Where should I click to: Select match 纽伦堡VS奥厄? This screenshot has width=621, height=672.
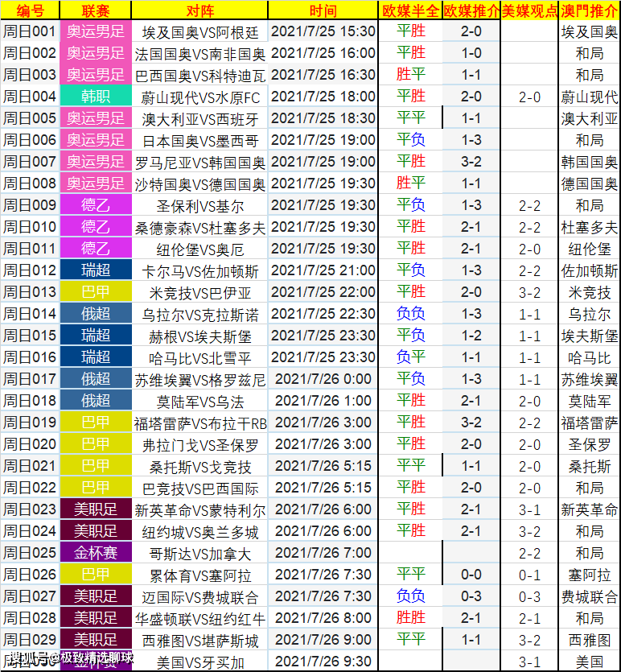[x=199, y=249]
